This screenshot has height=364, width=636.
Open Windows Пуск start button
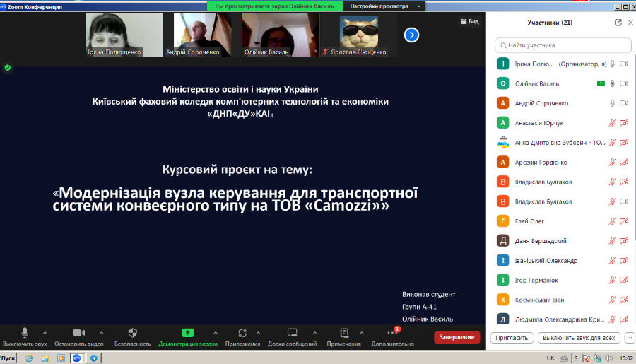tap(8, 358)
